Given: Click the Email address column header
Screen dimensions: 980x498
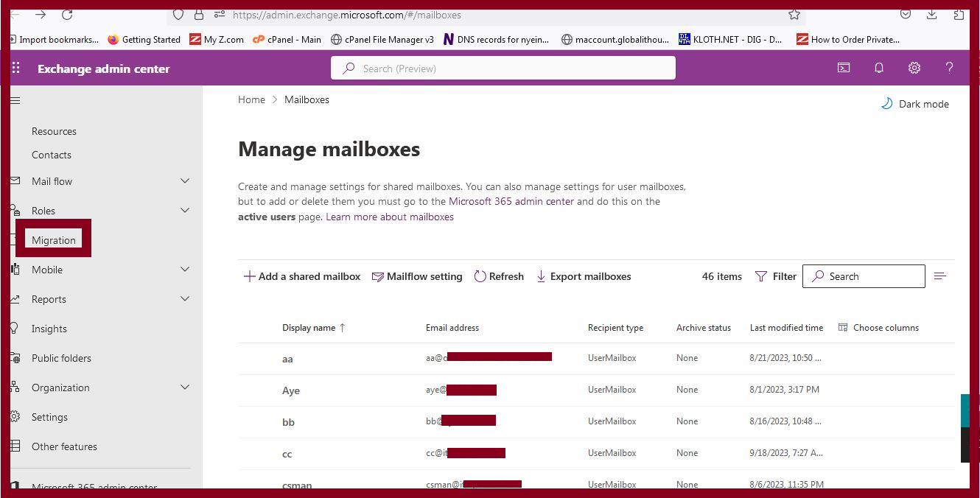Looking at the screenshot, I should point(452,328).
